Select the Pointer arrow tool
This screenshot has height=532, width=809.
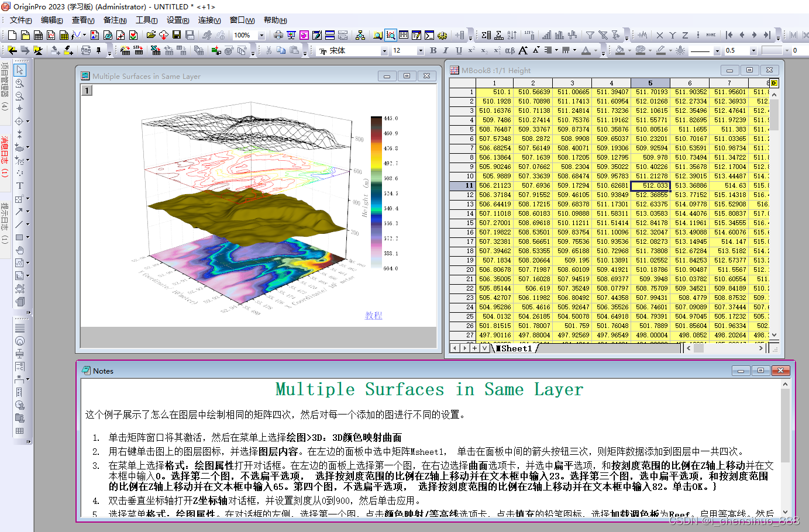click(19, 70)
